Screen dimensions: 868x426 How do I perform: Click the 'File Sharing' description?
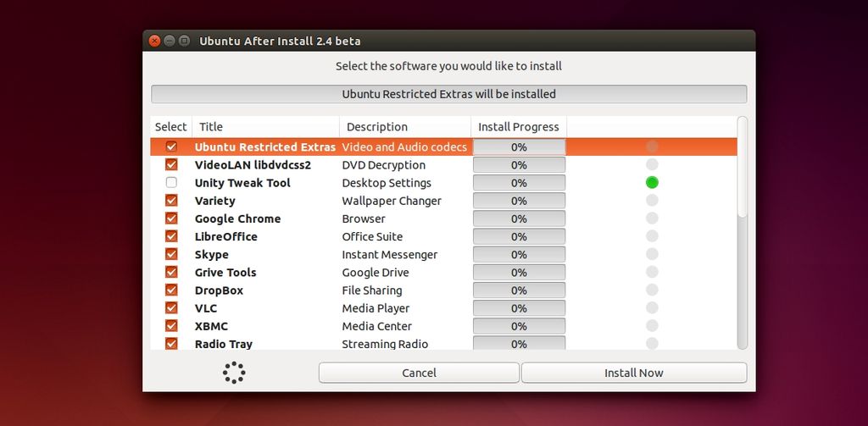coord(372,290)
